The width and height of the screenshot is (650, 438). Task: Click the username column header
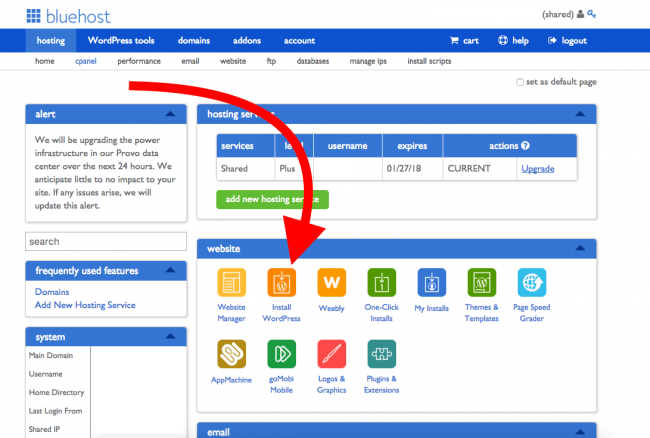point(348,145)
